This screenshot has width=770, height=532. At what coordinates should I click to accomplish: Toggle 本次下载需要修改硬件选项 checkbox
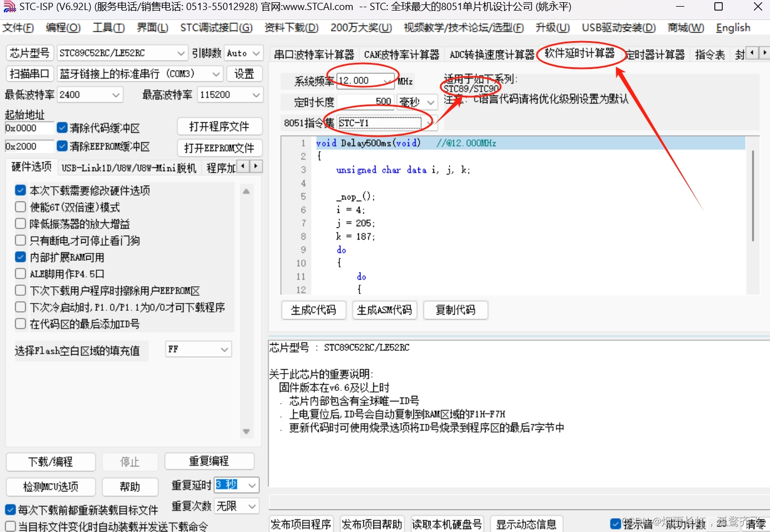[x=21, y=190]
